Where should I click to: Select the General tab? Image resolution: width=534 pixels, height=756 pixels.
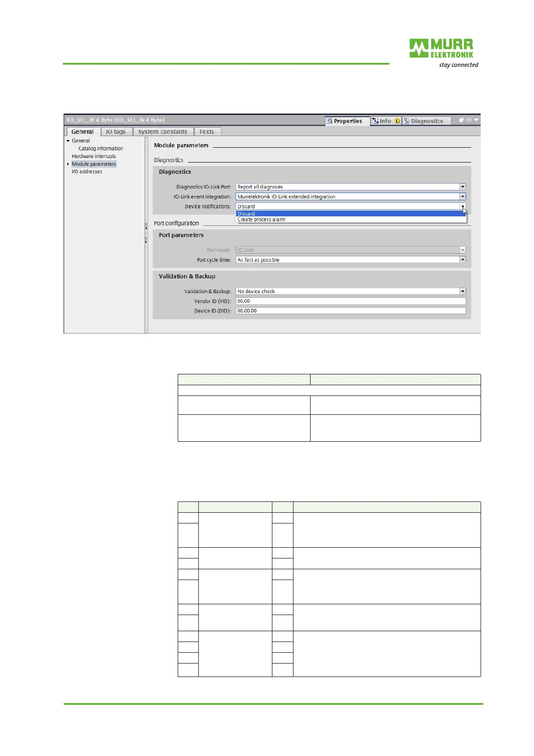pos(83,132)
